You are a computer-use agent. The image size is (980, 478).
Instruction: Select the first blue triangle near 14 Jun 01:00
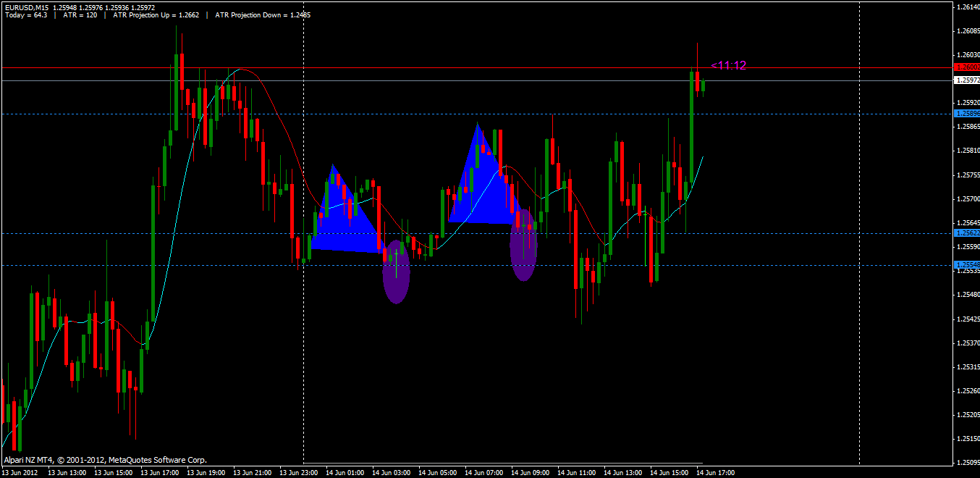(x=344, y=217)
